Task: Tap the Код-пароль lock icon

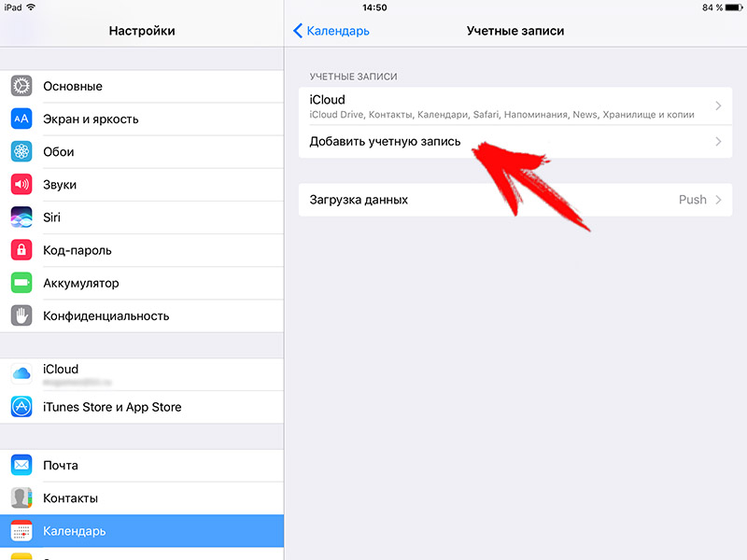Action: [x=21, y=250]
